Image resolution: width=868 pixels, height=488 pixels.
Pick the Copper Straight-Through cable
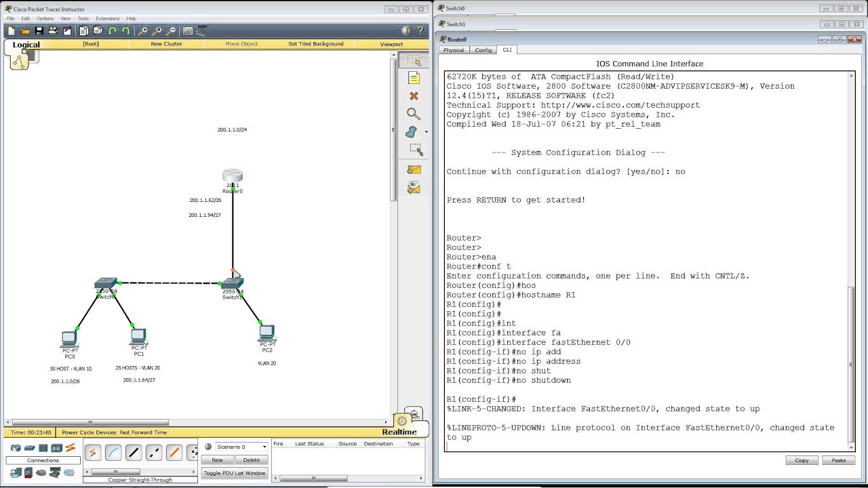[x=134, y=453]
